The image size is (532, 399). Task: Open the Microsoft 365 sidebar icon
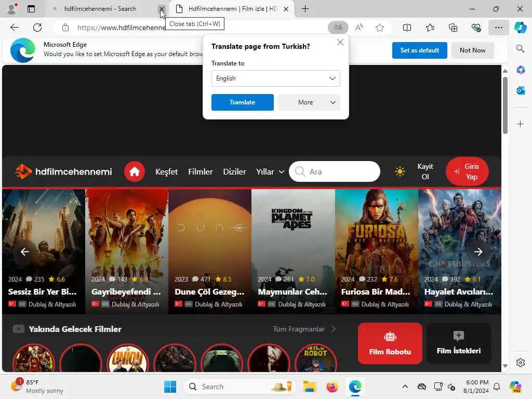coord(521,70)
